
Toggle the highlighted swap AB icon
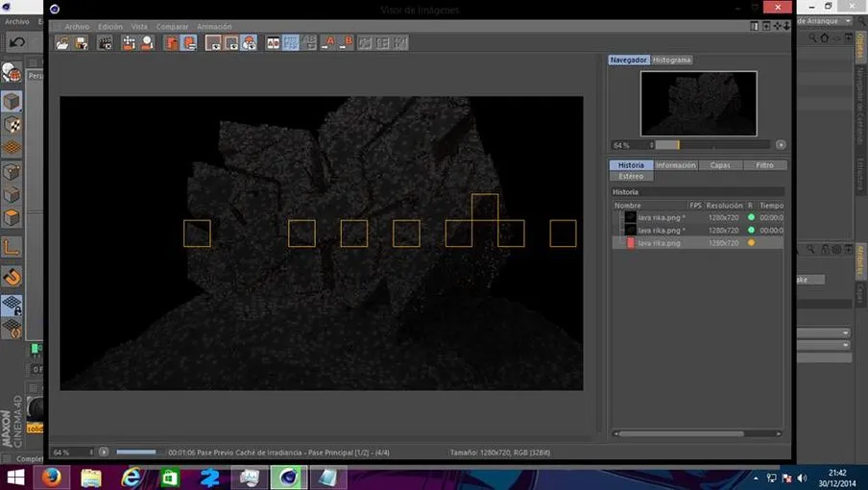pos(291,43)
